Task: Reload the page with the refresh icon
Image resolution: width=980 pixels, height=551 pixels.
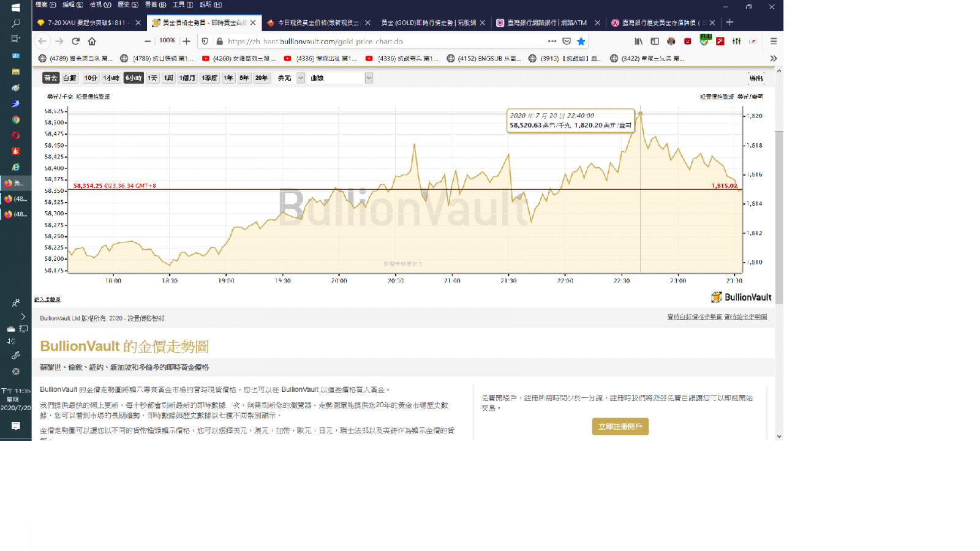Action: click(75, 41)
